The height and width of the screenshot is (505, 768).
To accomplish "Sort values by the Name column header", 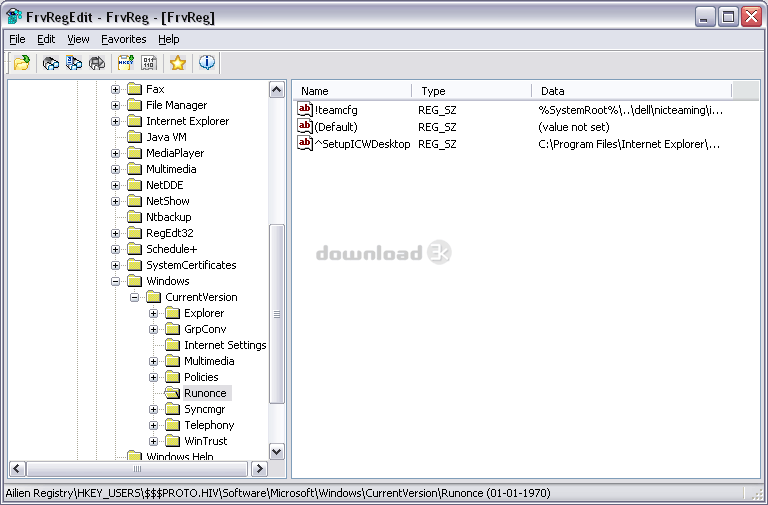I will pos(352,91).
